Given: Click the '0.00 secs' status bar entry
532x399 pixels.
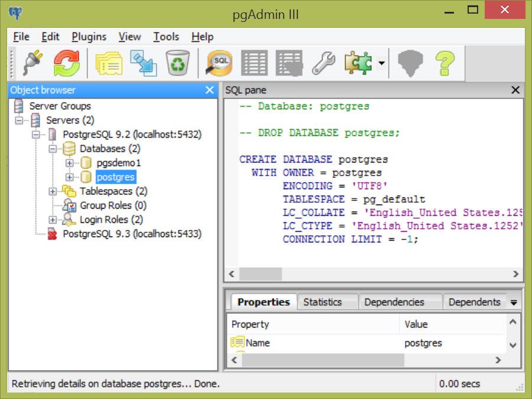Looking at the screenshot, I should [459, 384].
